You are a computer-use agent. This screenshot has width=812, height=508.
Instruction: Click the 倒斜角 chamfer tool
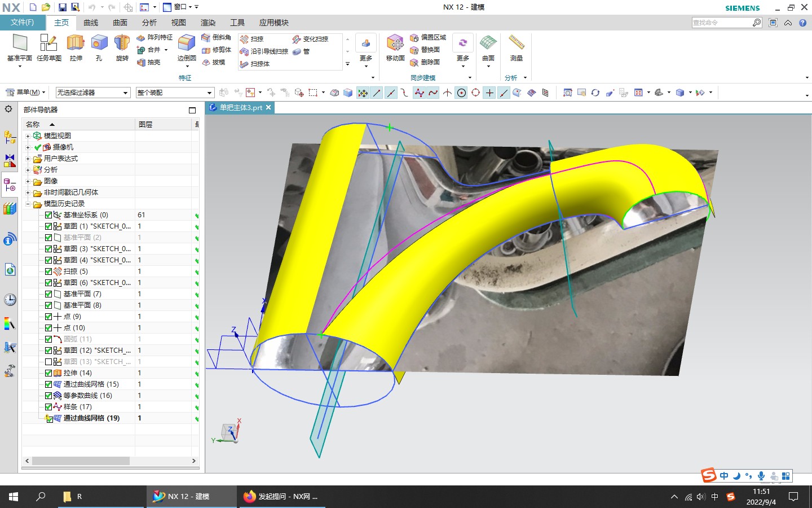[217, 37]
